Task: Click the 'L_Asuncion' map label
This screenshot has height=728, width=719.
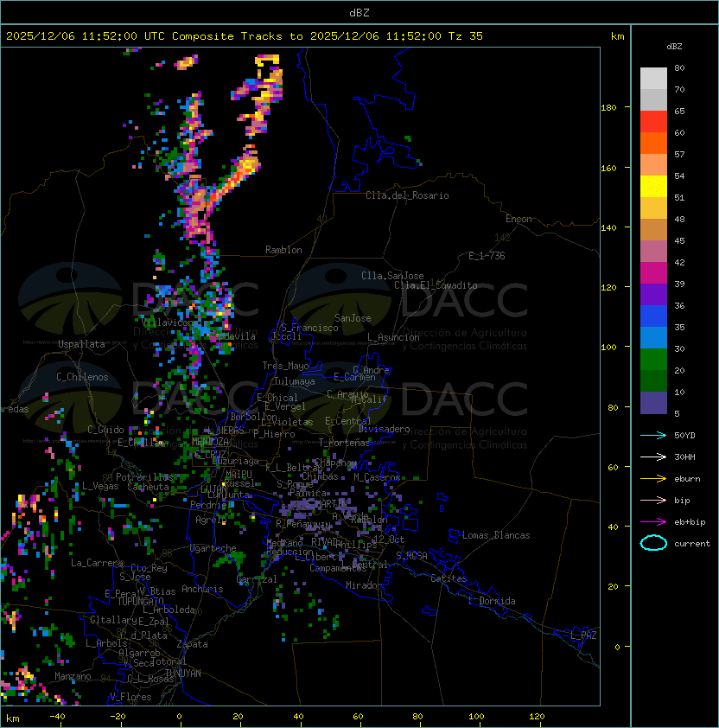Action: click(393, 337)
